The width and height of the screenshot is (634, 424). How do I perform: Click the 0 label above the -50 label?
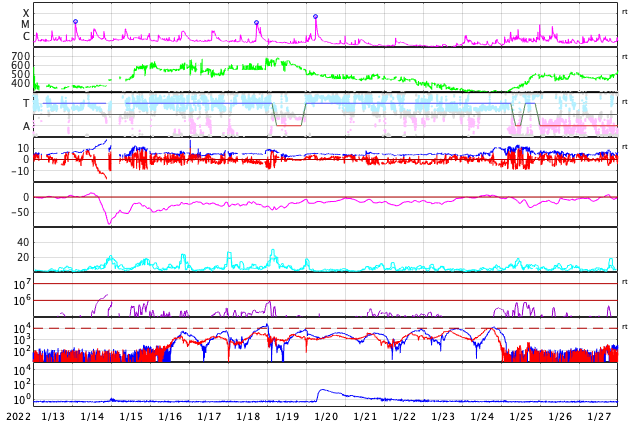pos(27,197)
